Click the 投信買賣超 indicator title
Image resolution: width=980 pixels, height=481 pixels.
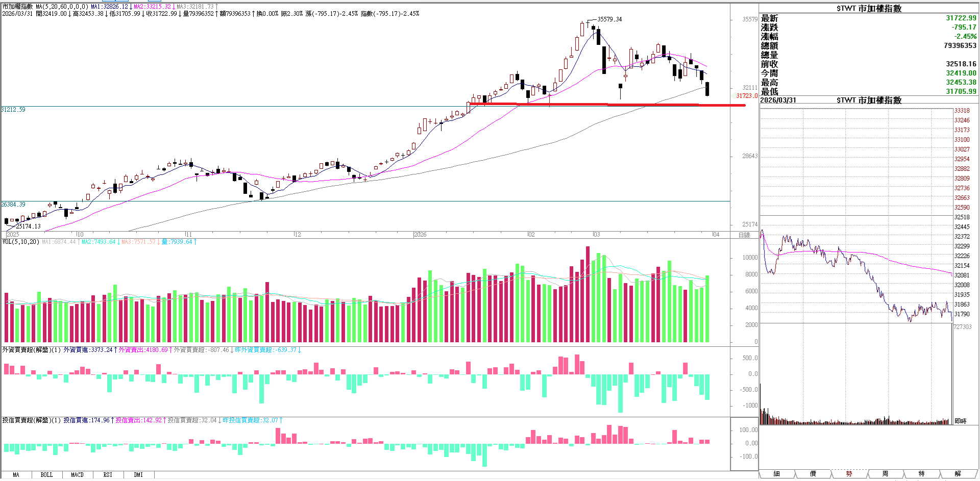[x=31, y=420]
